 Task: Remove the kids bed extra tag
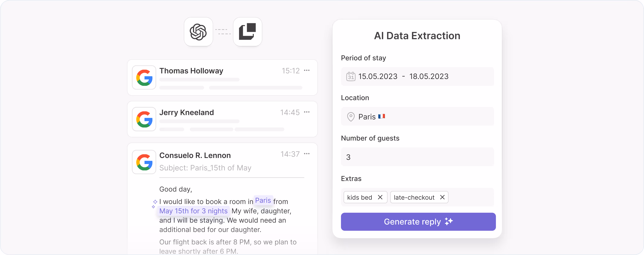380,197
